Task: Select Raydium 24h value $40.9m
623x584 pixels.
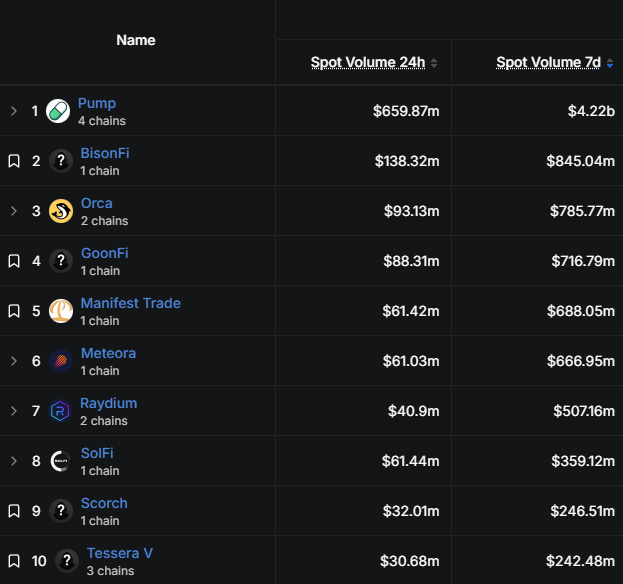Action: point(414,411)
